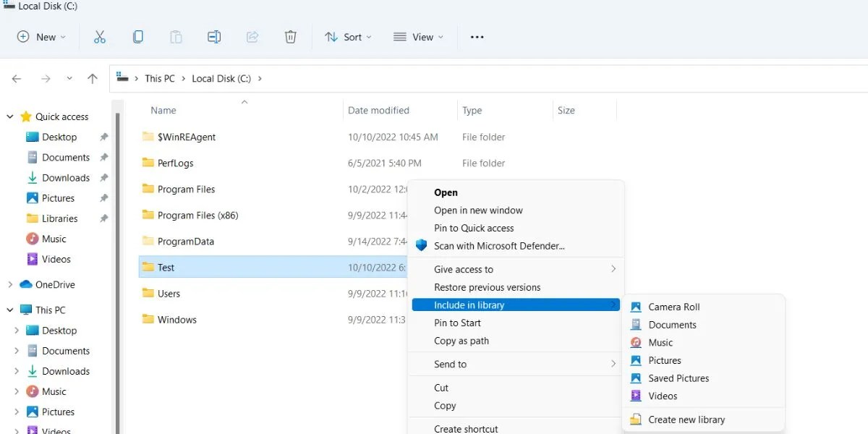Open the navigation Back button
The height and width of the screenshot is (434, 868).
click(16, 78)
